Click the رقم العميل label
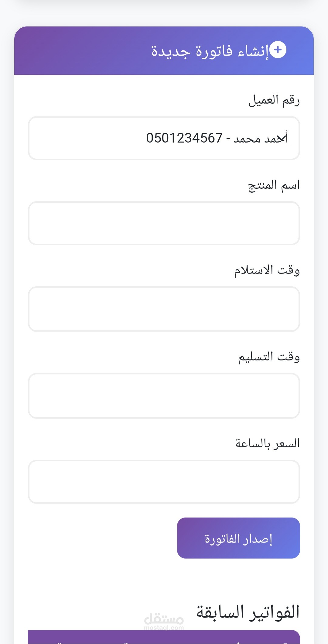Screen dimensions: 328x644 click(x=274, y=100)
